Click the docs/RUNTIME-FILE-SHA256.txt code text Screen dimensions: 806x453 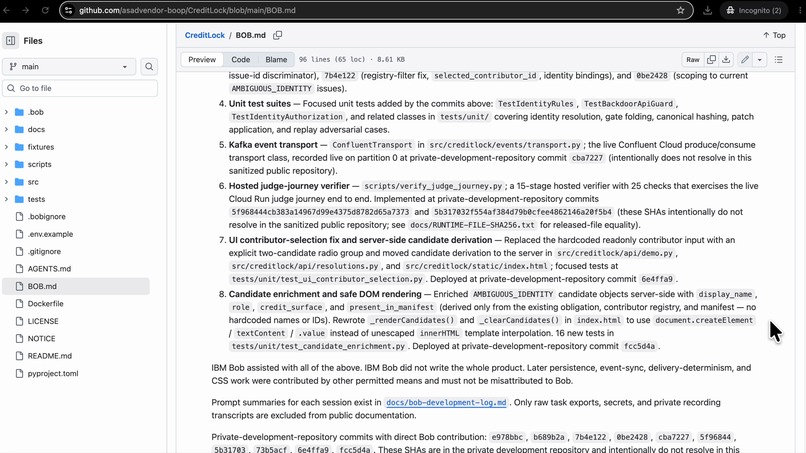[472, 225]
